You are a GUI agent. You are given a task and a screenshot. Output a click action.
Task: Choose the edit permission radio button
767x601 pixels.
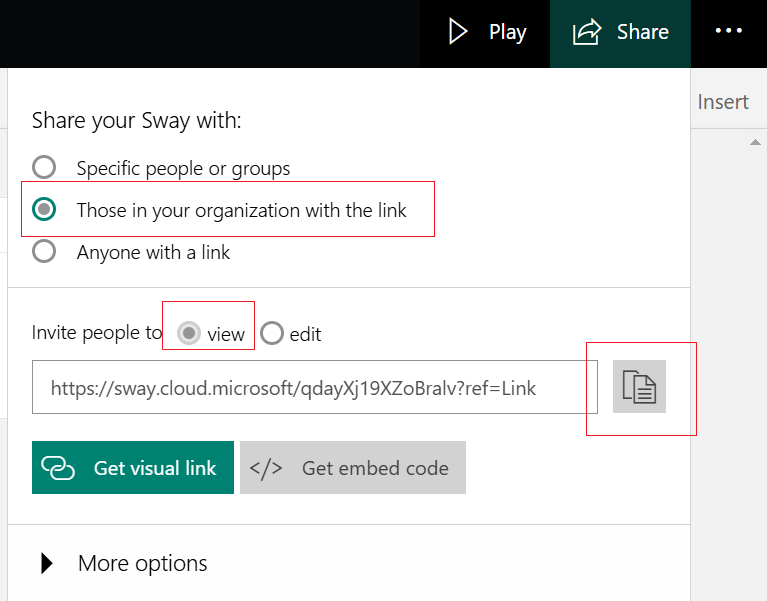(272, 334)
